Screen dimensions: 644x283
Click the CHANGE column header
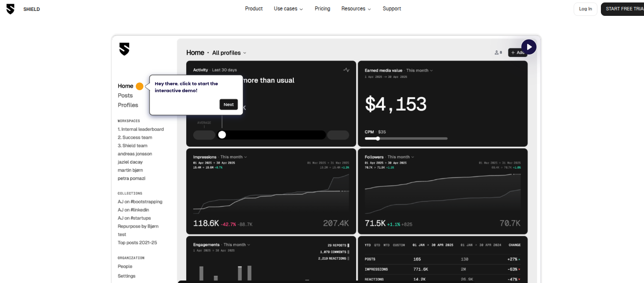coord(514,245)
